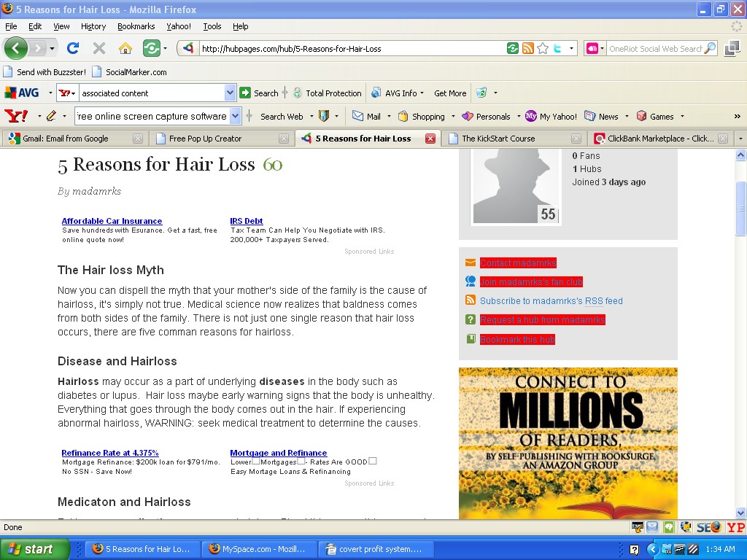This screenshot has width=747, height=560.
Task: Open the tab list dropdown arrow
Action: tap(740, 139)
